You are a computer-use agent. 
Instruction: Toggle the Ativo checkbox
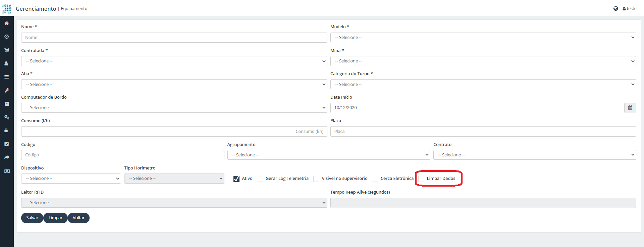point(236,179)
